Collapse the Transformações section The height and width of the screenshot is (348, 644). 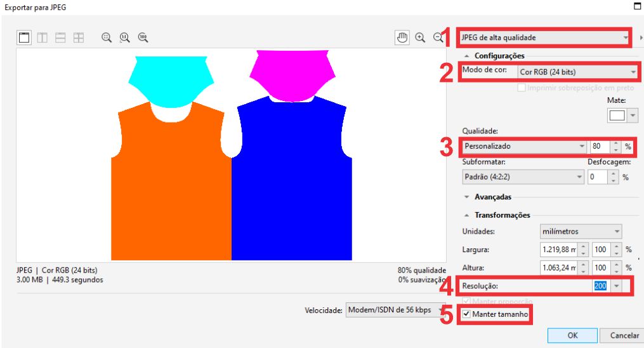467,215
